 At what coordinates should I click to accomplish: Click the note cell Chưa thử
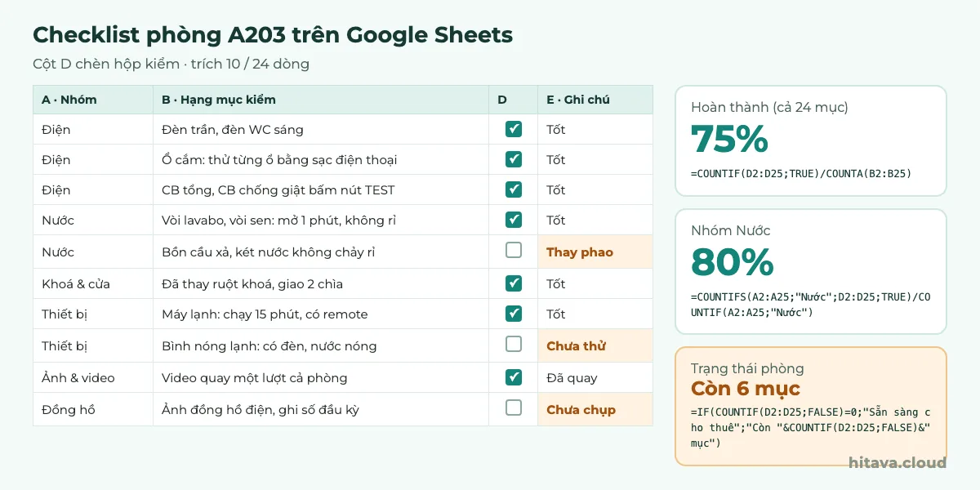tap(595, 346)
